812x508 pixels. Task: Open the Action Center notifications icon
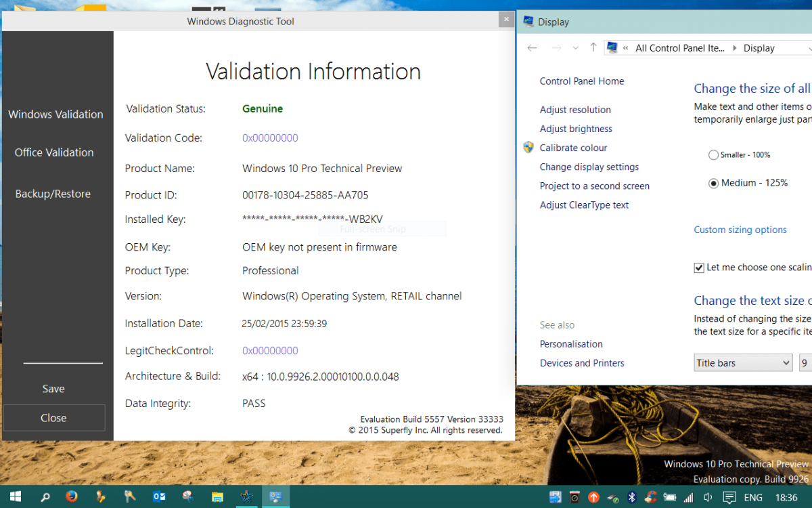point(729,497)
